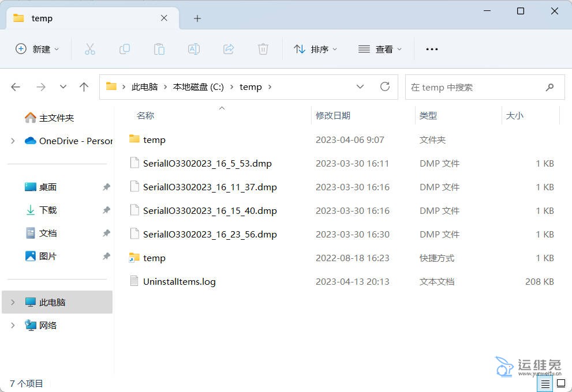Switch to large thumbnails view toggle
This screenshot has height=392, width=572.
(561, 383)
